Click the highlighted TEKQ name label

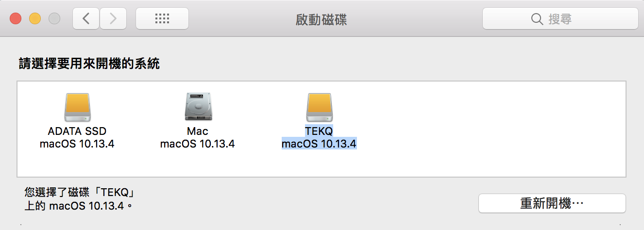(319, 131)
